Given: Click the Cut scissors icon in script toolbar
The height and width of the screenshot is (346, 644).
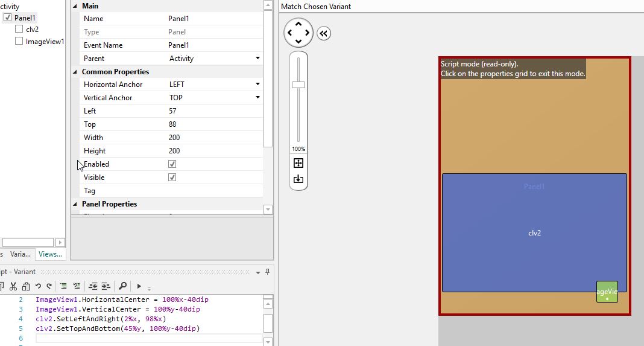Looking at the screenshot, I should tap(13, 286).
